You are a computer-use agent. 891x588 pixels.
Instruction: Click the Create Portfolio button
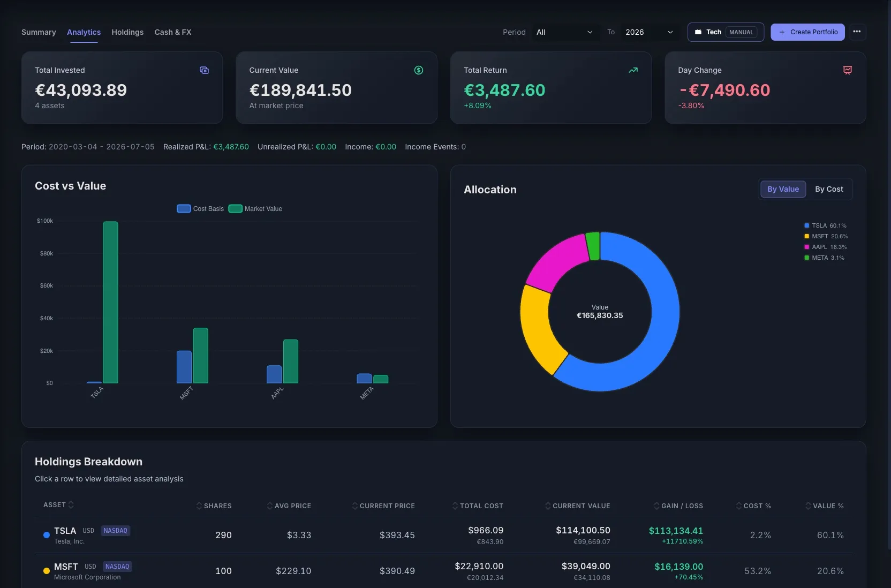click(807, 32)
